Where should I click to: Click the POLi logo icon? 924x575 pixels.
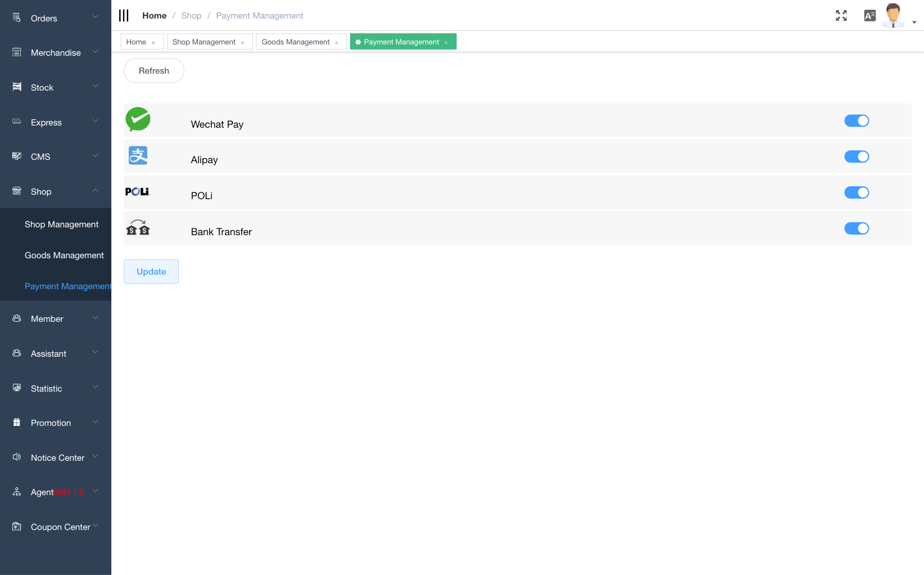137,192
